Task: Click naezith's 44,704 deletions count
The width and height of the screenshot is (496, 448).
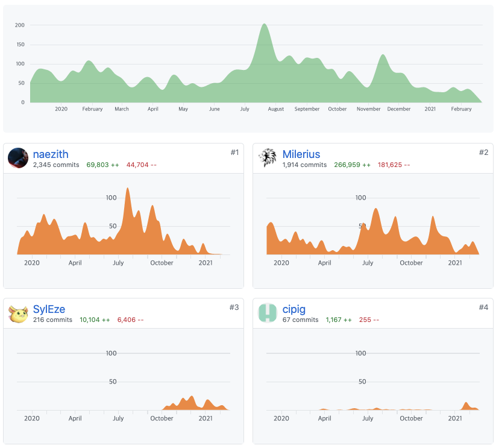Action: coord(142,165)
